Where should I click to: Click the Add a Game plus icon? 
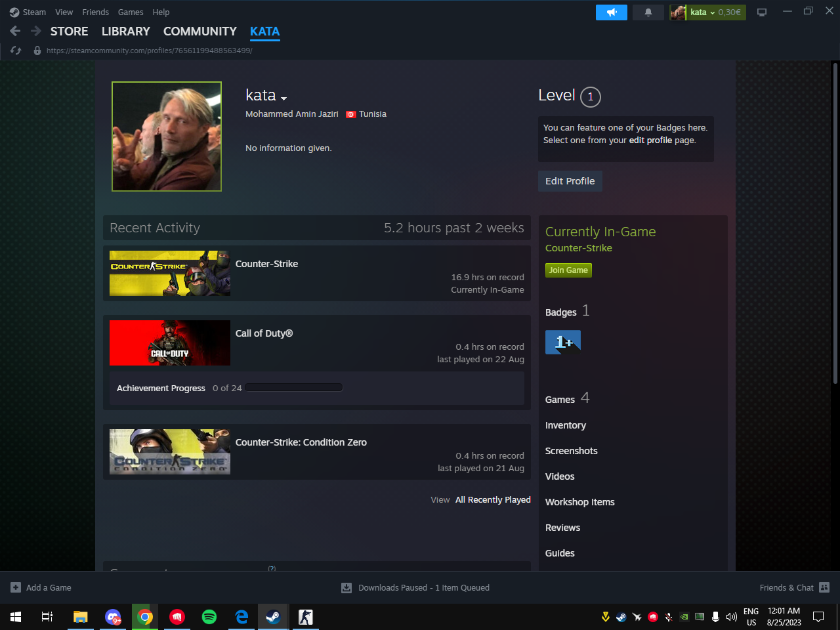pyautogui.click(x=16, y=587)
